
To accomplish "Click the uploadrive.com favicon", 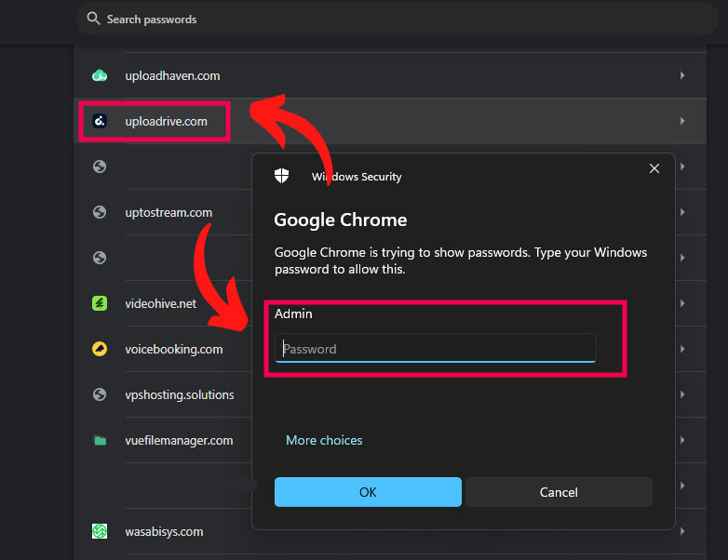I will click(100, 121).
